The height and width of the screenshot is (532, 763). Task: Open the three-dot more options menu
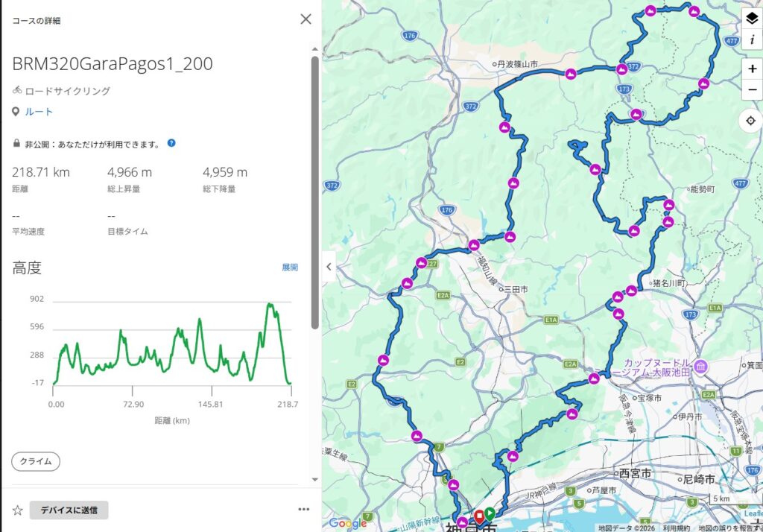303,510
